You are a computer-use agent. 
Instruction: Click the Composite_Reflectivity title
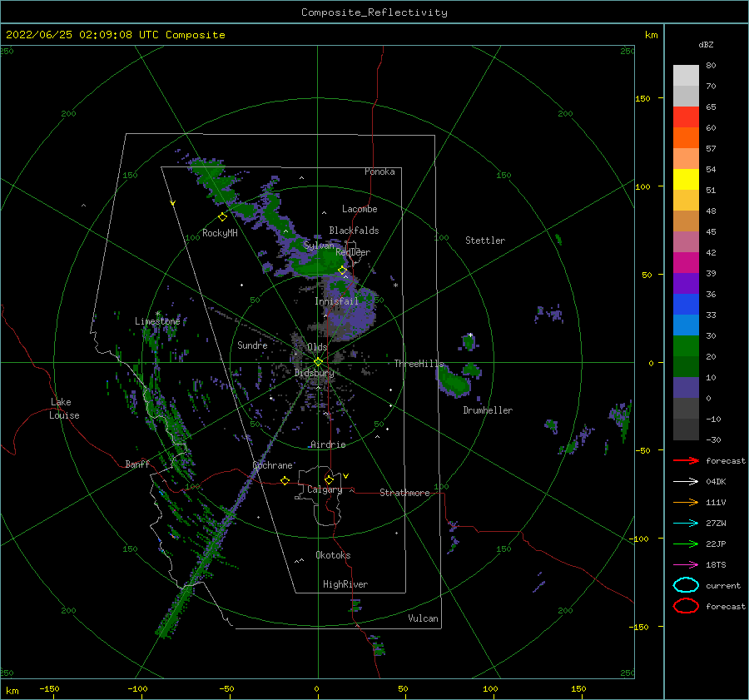374,12
